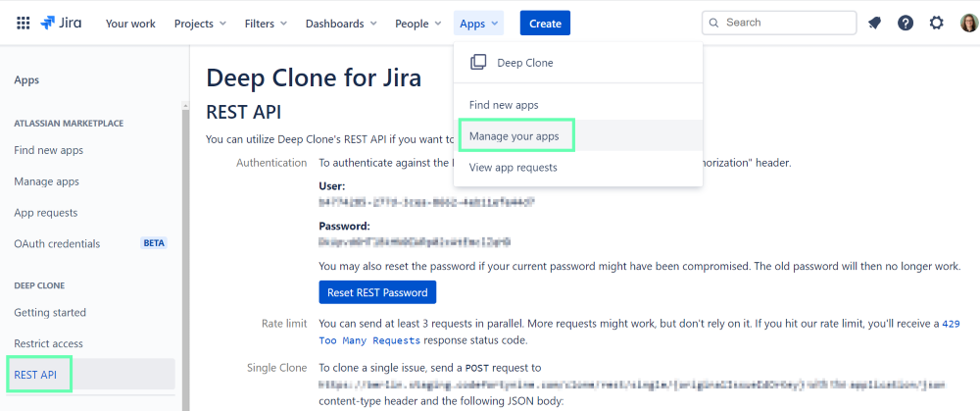Open the app switcher grid icon
This screenshot has width=980, height=411.
click(x=24, y=23)
